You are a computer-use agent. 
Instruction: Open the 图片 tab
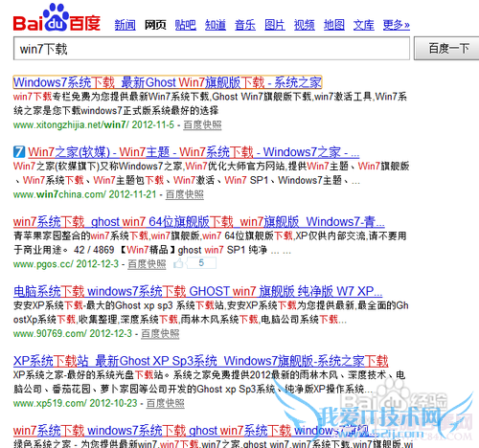pos(275,25)
